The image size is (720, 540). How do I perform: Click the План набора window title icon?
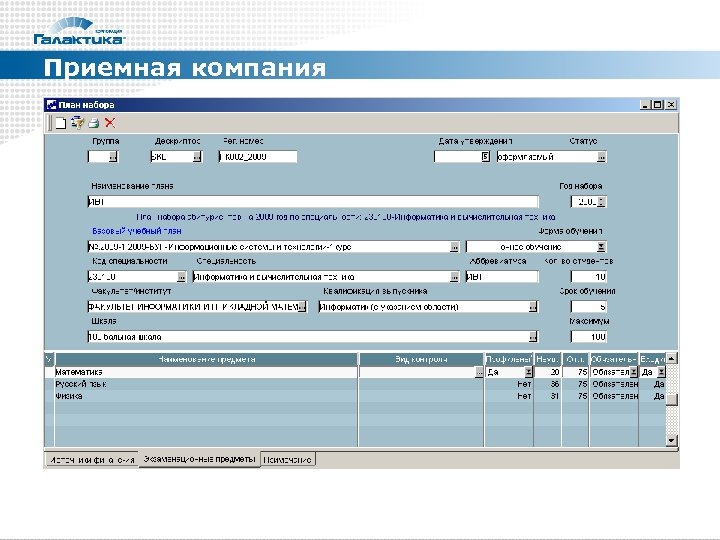[51, 105]
